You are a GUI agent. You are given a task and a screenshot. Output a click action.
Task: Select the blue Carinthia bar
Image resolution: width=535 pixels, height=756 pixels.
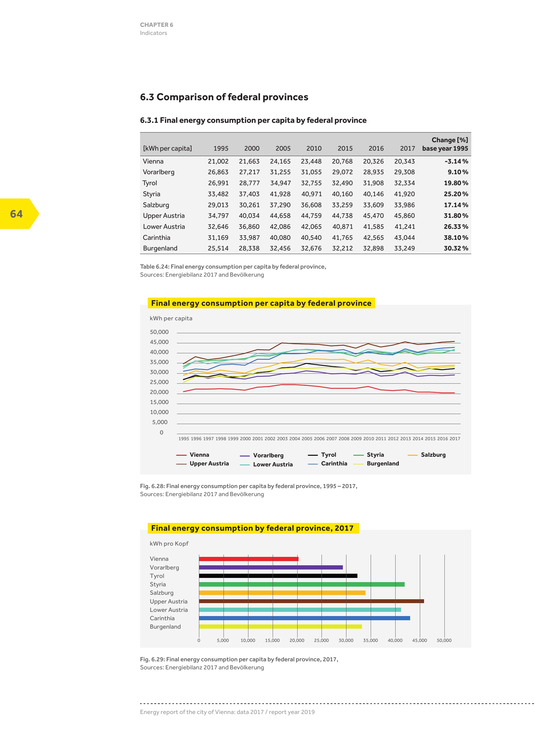(x=304, y=618)
